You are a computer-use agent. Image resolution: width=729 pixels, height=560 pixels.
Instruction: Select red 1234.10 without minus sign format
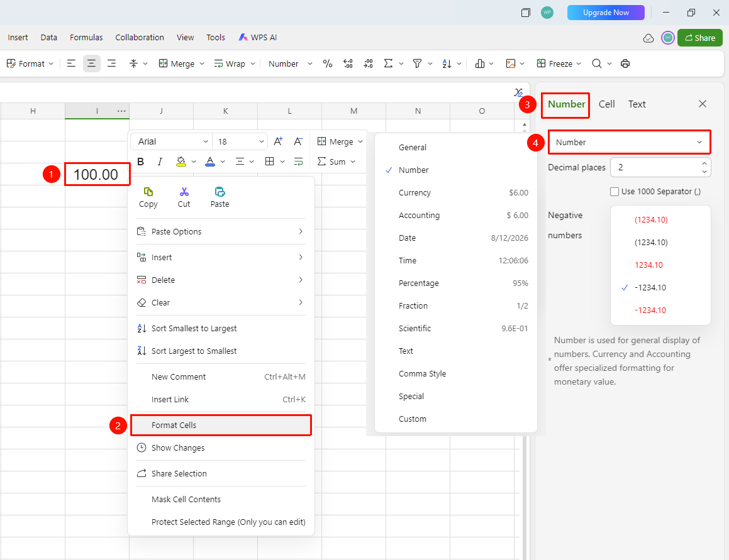(648, 265)
